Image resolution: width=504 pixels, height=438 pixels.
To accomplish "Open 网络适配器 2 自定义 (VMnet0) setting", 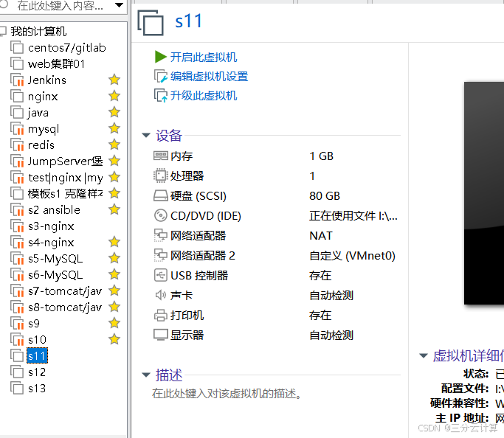I will [277, 256].
